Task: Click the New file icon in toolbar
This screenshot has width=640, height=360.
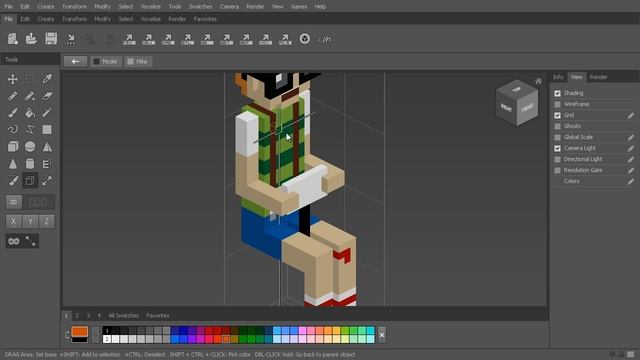Action: click(x=13, y=39)
